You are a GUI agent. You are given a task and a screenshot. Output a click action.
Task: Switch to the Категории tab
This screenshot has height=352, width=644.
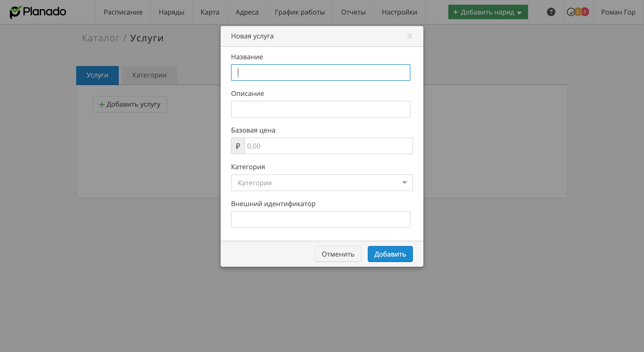[x=149, y=75]
